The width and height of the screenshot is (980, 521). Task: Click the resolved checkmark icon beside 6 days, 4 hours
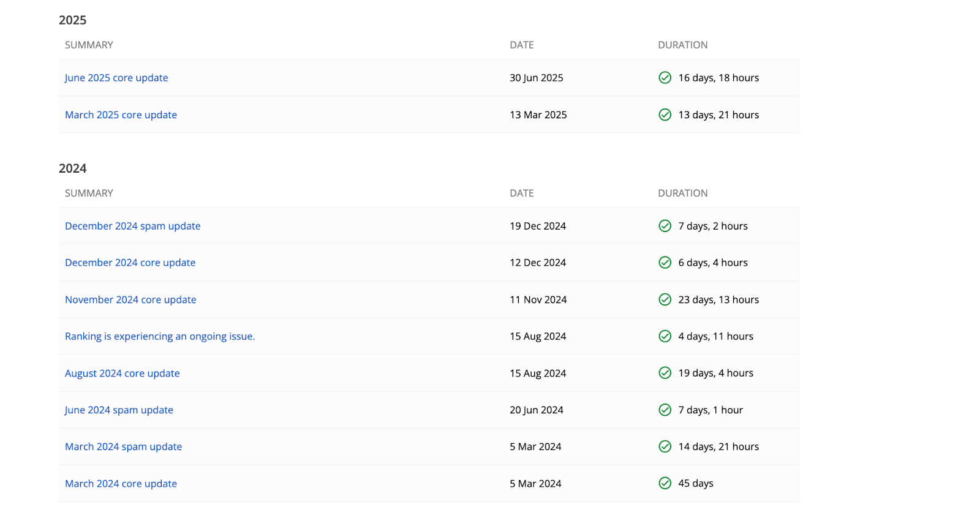pyautogui.click(x=665, y=263)
